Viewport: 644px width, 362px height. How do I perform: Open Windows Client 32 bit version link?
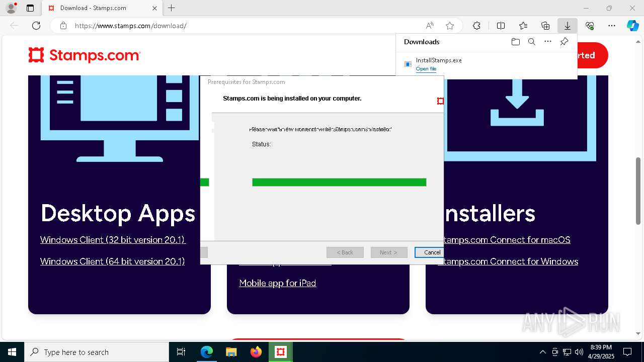pos(113,240)
